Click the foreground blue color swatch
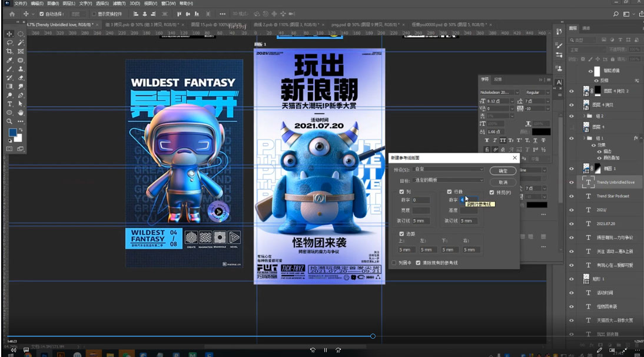Screen dimensions: 644x357 click(x=13, y=133)
